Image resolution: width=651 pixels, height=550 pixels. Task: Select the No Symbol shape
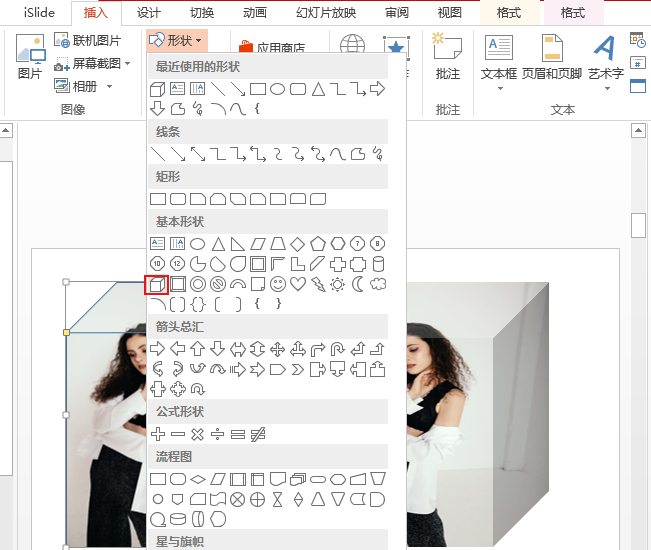click(x=218, y=284)
